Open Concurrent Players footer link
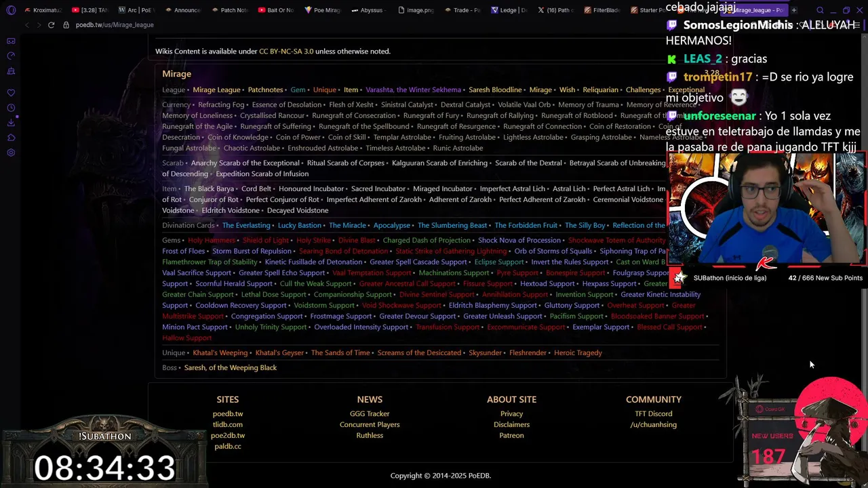Image resolution: width=868 pixels, height=488 pixels. [370, 425]
